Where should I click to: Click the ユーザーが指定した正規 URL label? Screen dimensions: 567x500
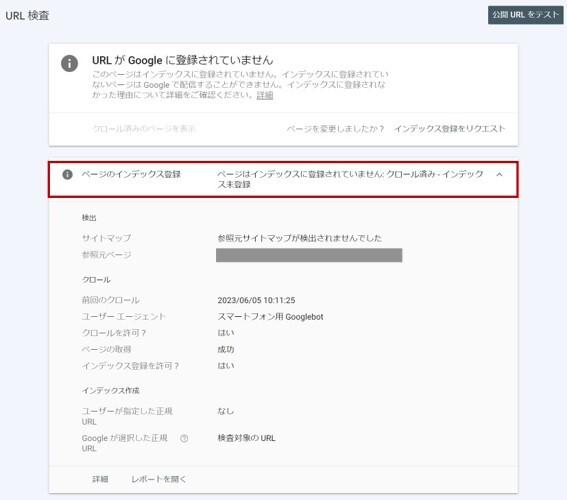click(x=127, y=416)
